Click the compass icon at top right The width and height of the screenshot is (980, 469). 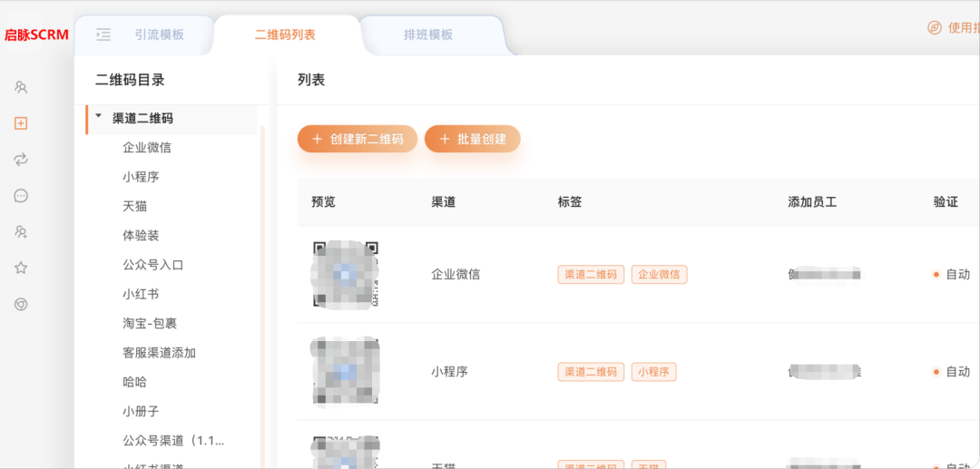(x=934, y=28)
